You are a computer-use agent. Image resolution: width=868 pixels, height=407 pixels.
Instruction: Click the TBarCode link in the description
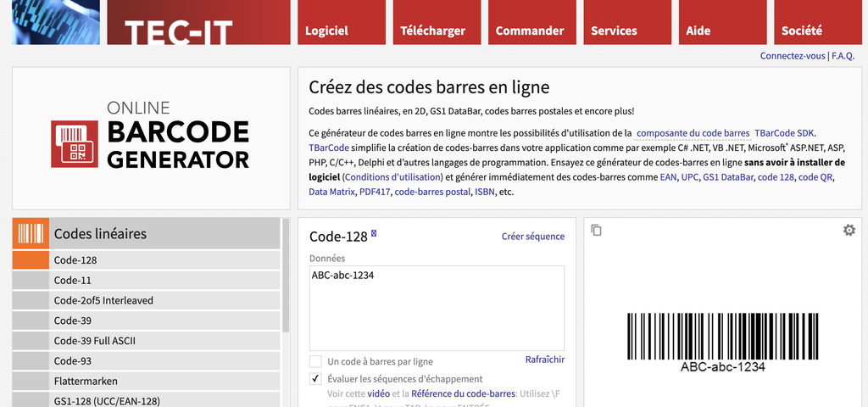click(x=329, y=148)
